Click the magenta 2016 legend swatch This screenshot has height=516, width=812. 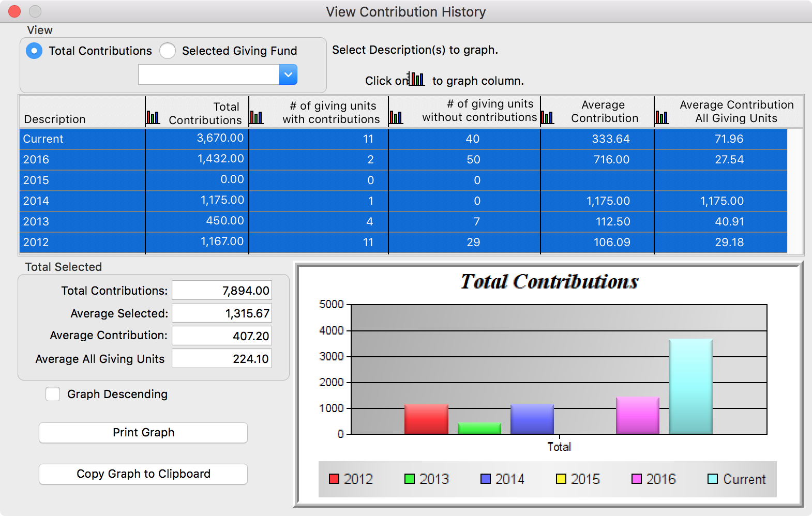pyautogui.click(x=637, y=479)
